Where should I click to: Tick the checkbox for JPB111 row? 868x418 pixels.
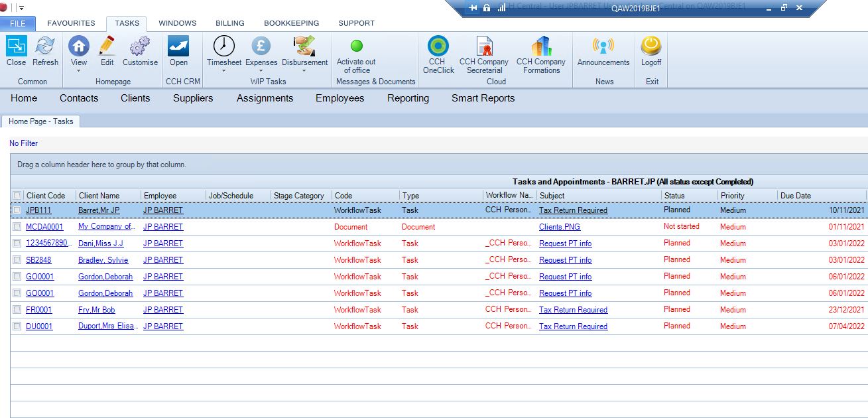click(x=17, y=210)
